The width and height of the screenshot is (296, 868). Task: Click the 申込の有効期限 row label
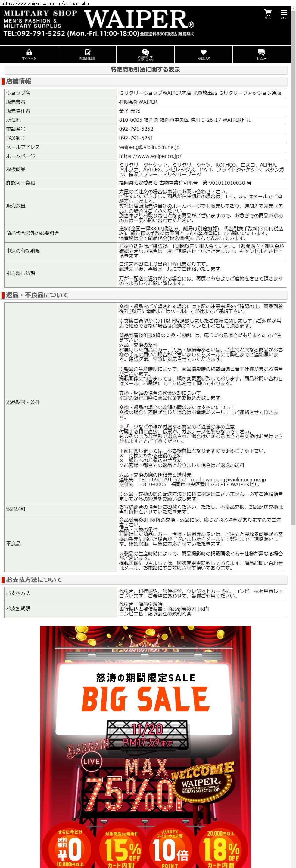[61, 251]
